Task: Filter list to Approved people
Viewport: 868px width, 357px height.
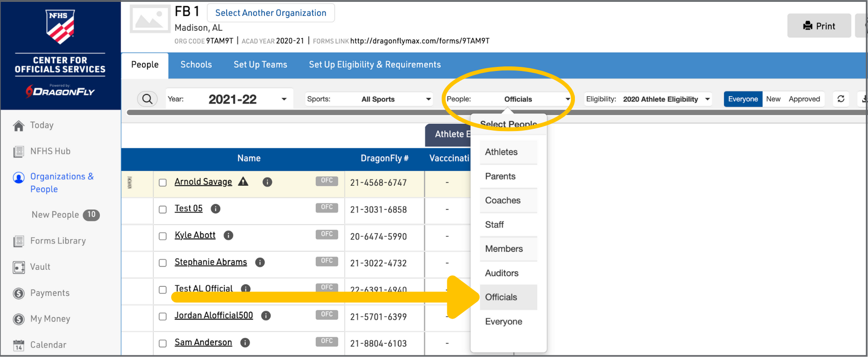Action: (804, 99)
